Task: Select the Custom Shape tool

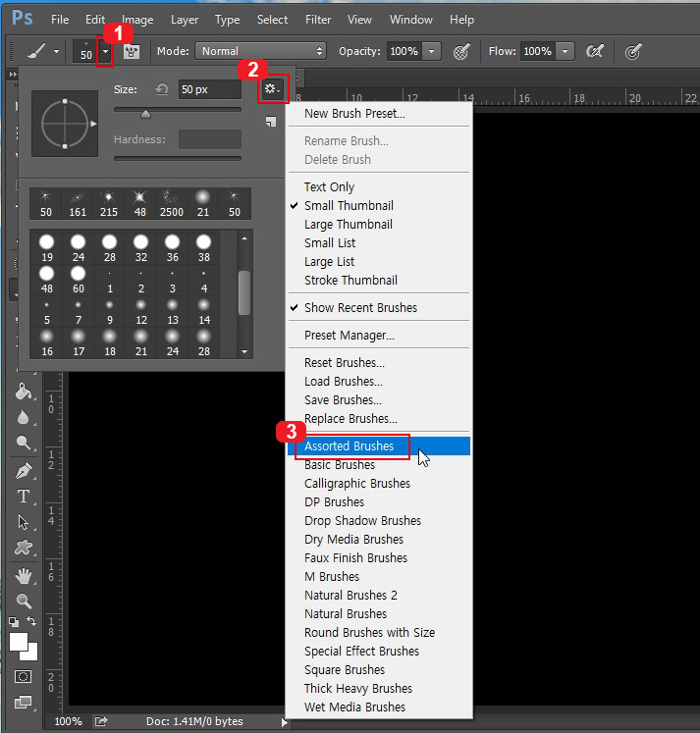Action: tap(24, 548)
